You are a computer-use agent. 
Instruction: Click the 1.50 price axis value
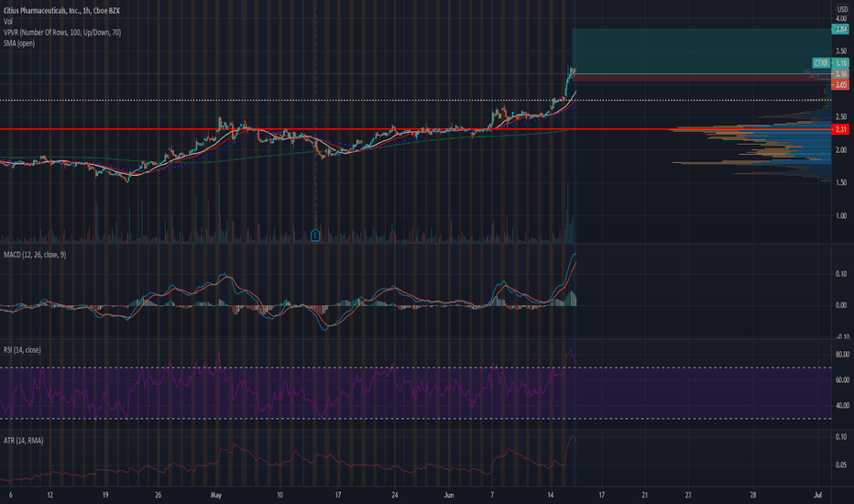tap(841, 182)
